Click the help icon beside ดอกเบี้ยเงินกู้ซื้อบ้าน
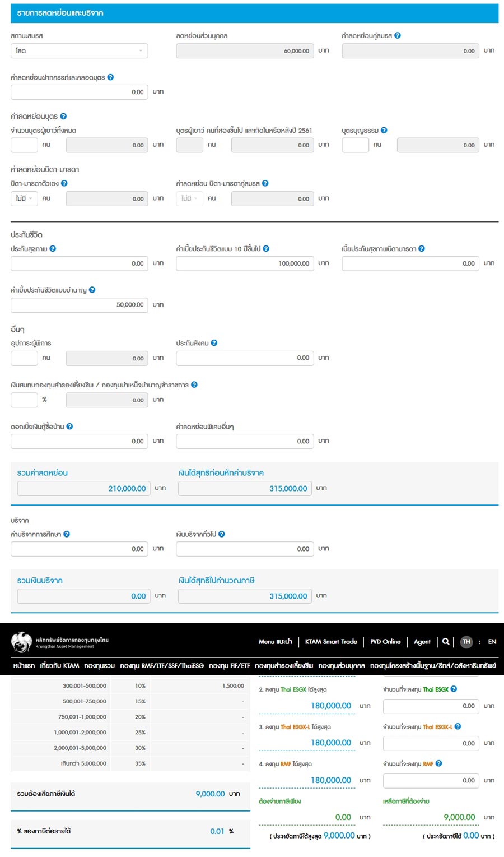The width and height of the screenshot is (504, 857). [x=69, y=427]
